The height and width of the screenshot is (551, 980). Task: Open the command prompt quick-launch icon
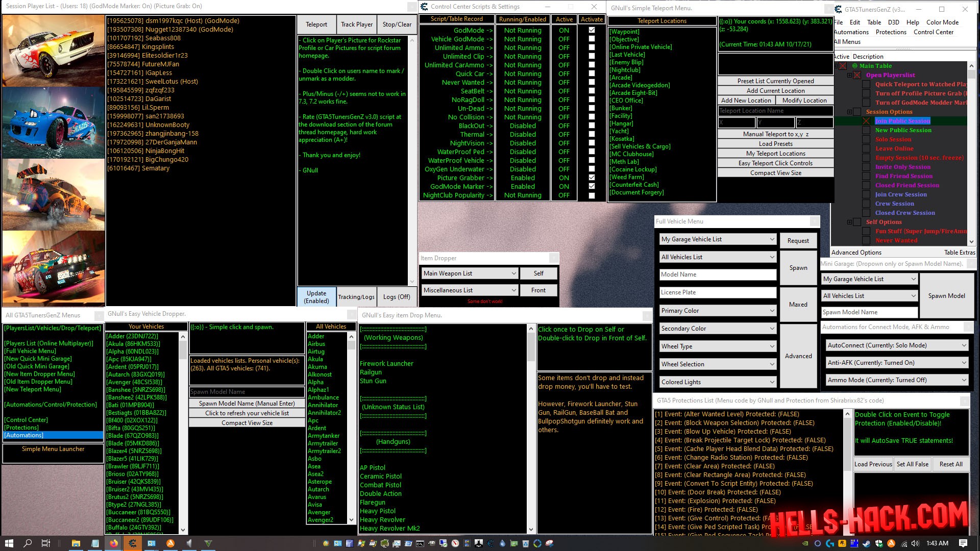(420, 543)
